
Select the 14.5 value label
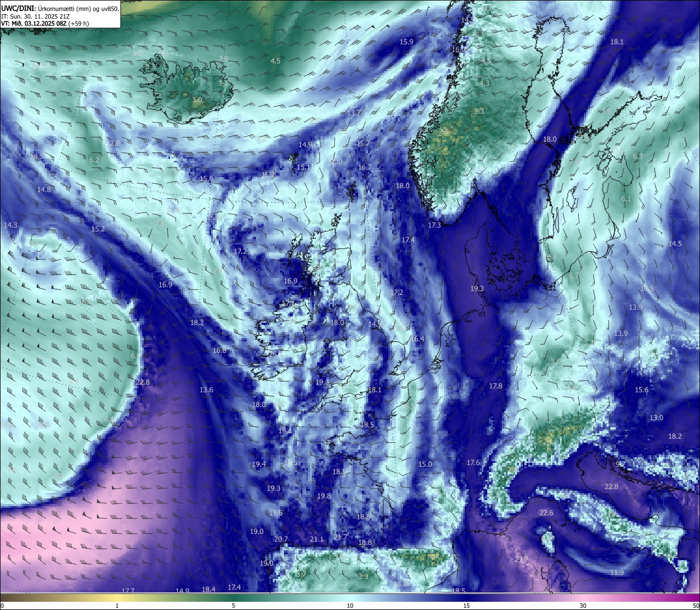675,243
